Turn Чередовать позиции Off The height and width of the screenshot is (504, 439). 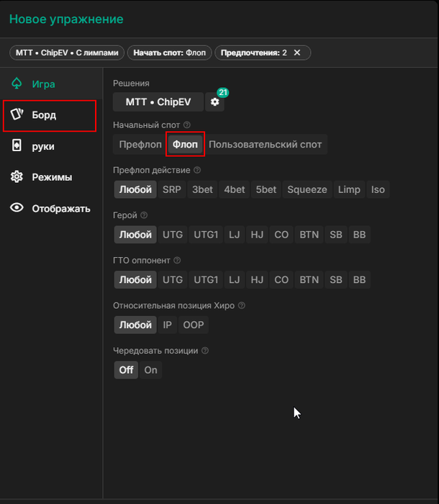(x=126, y=370)
